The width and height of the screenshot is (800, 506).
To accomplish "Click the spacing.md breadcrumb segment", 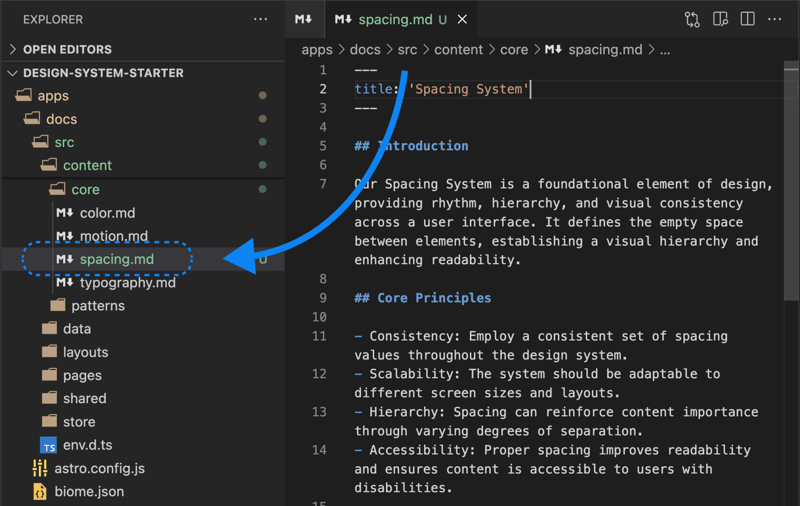I will coord(594,50).
